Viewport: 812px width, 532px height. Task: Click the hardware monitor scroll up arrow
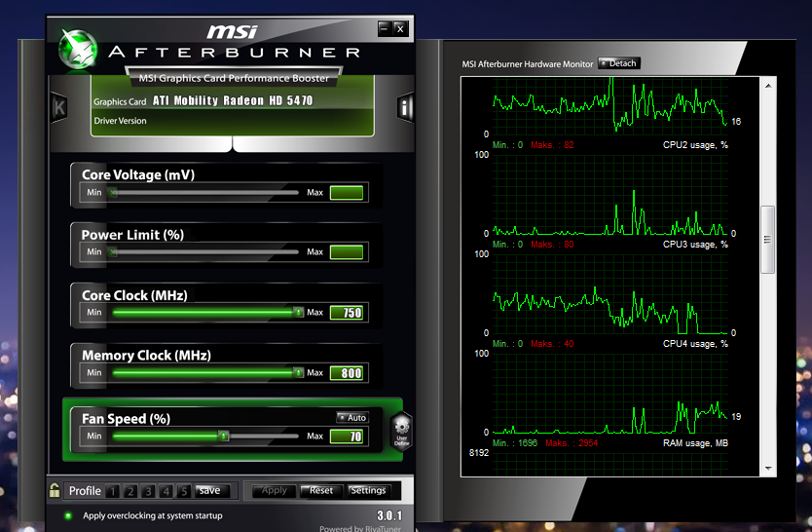point(768,86)
